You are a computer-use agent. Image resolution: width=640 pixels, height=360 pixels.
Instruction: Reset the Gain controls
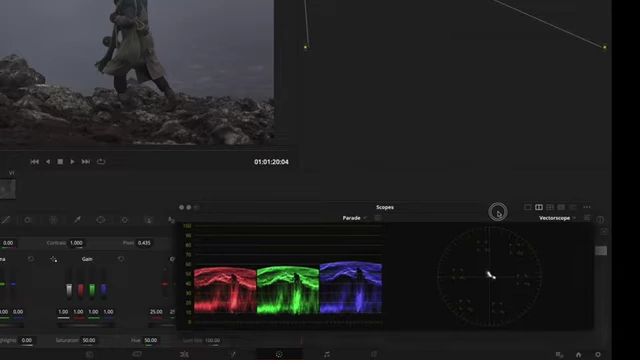point(121,259)
